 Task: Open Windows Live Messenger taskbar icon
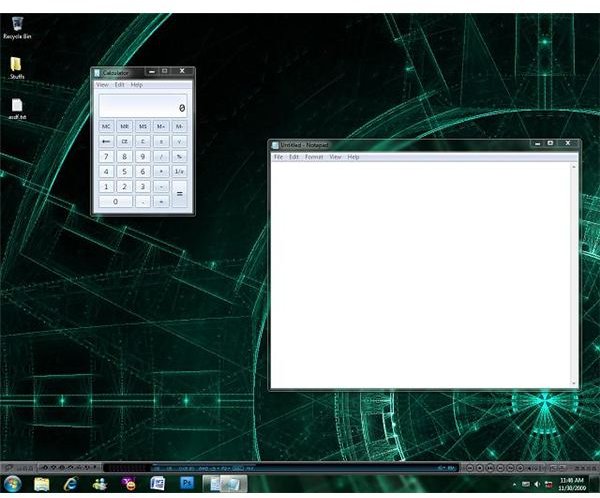point(100,484)
